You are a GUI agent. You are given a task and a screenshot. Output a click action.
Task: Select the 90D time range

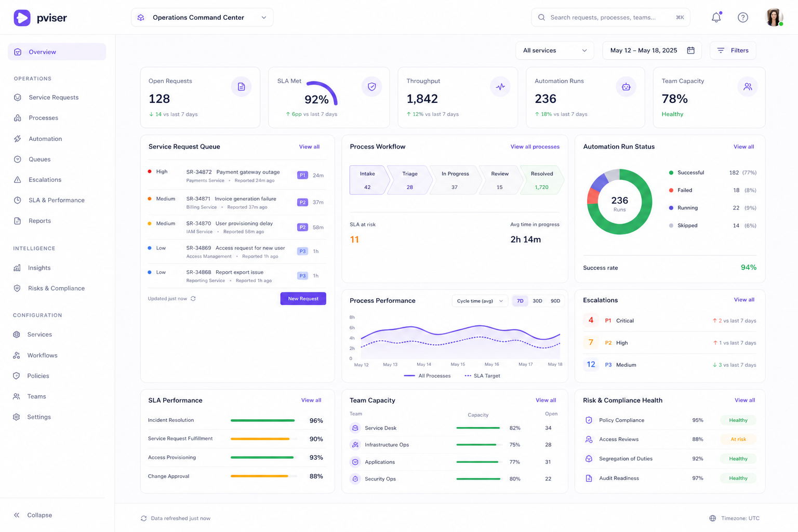[x=555, y=301]
